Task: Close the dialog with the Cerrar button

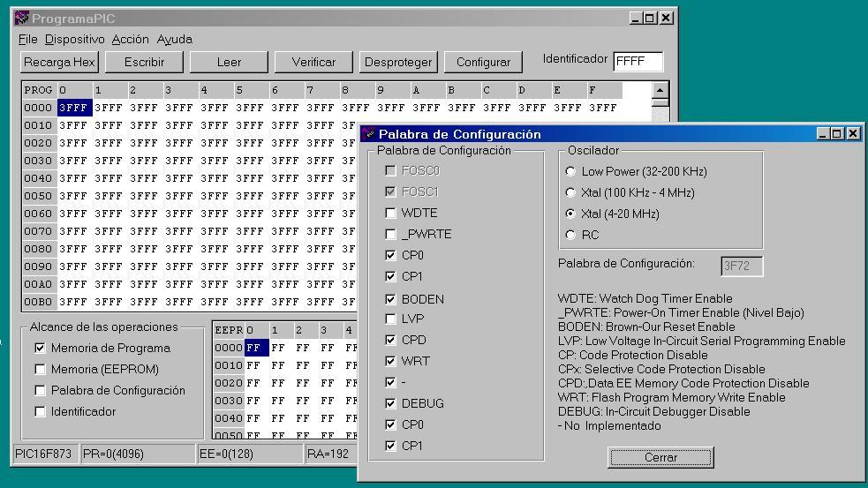Action: (660, 457)
